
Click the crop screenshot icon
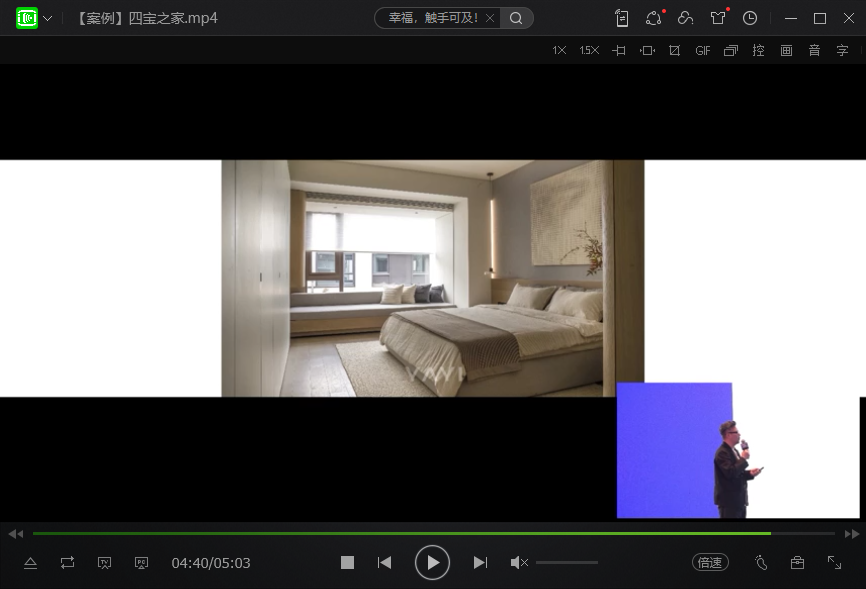coord(674,51)
